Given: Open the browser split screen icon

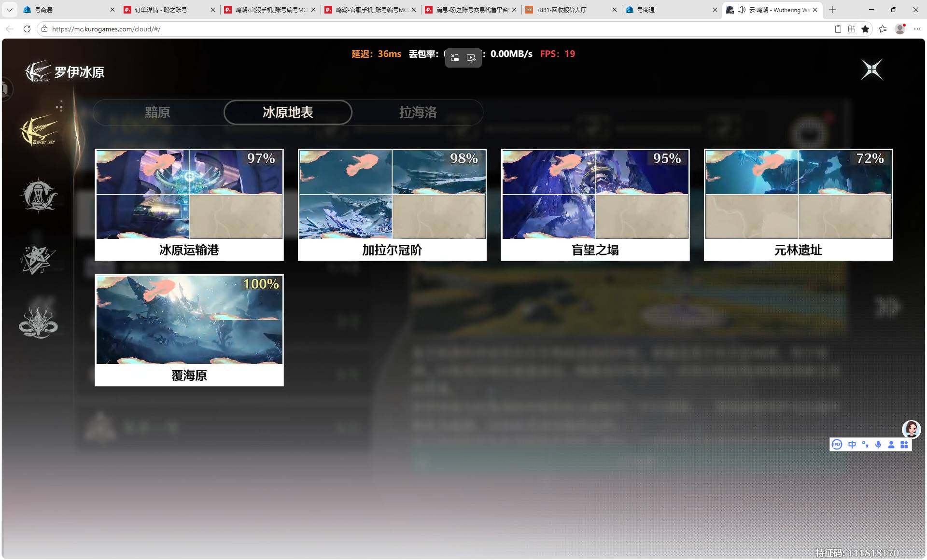Looking at the screenshot, I should [x=852, y=29].
